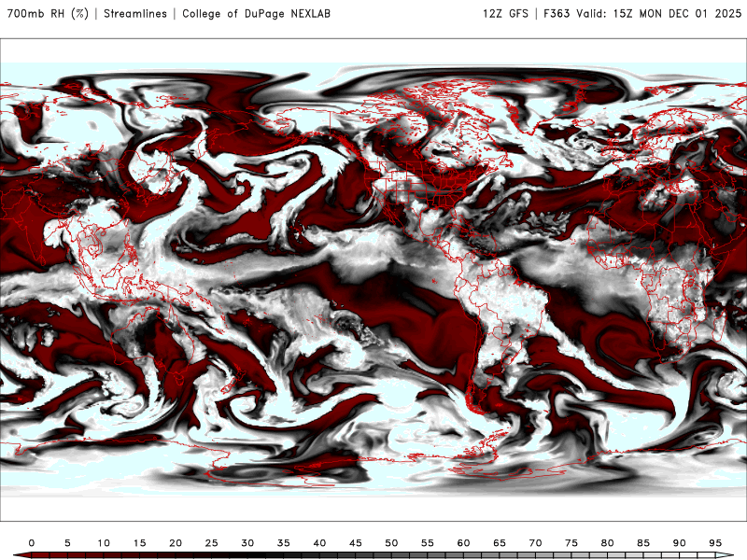Viewport: 747px width, 560px height.
Task: Click the "F363" forecast hour text
Action: (x=557, y=13)
